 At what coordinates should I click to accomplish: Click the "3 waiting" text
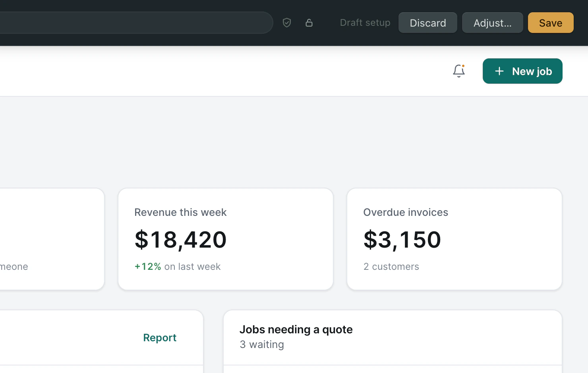tap(262, 344)
